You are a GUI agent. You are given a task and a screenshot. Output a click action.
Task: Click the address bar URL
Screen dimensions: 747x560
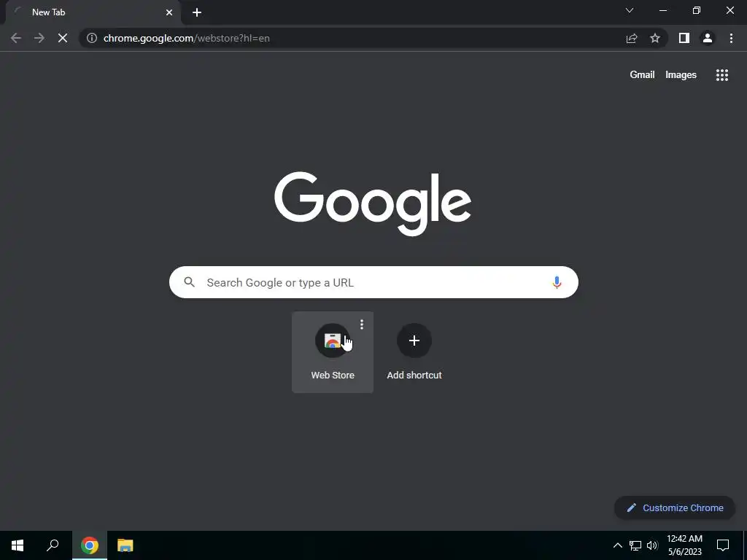click(186, 38)
